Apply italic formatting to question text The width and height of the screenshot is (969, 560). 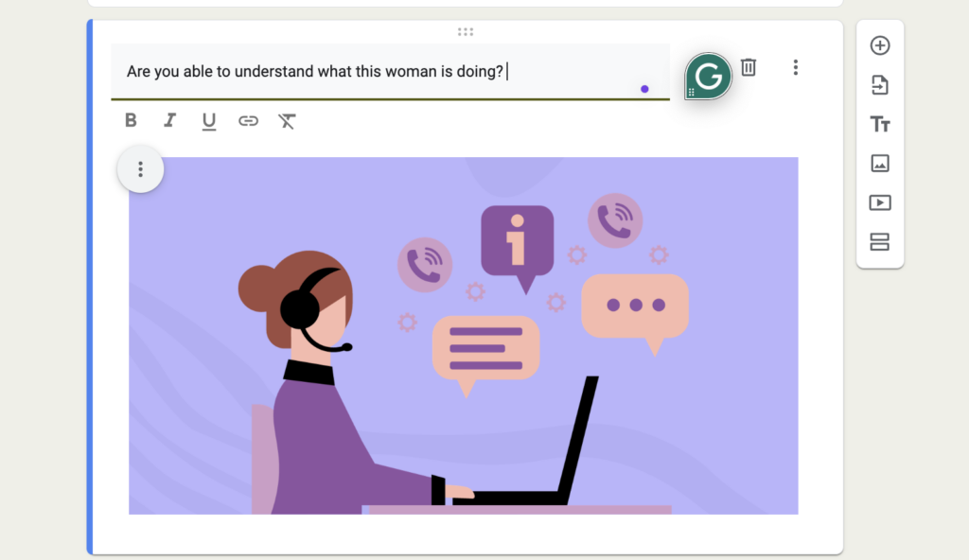tap(169, 121)
